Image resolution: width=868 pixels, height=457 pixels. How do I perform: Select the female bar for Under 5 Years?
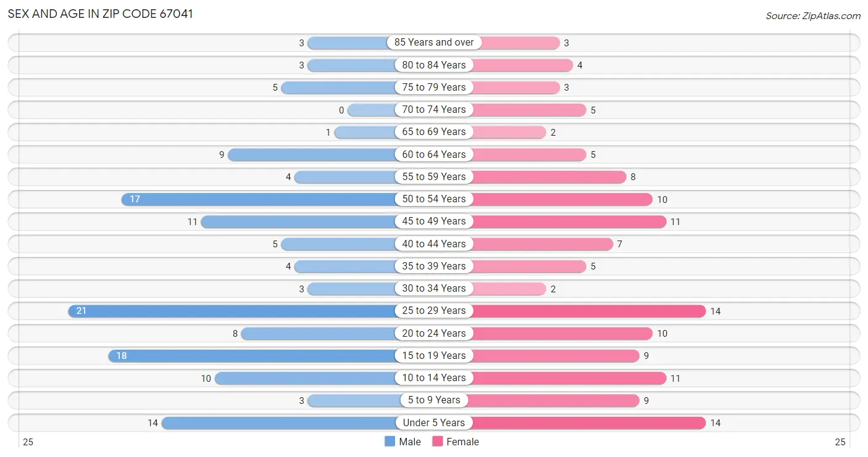(589, 422)
